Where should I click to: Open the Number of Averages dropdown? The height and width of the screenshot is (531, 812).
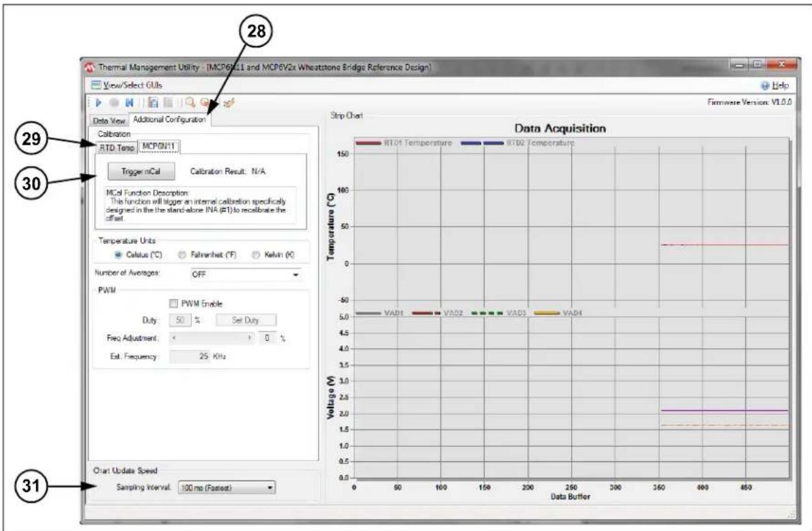point(246,274)
